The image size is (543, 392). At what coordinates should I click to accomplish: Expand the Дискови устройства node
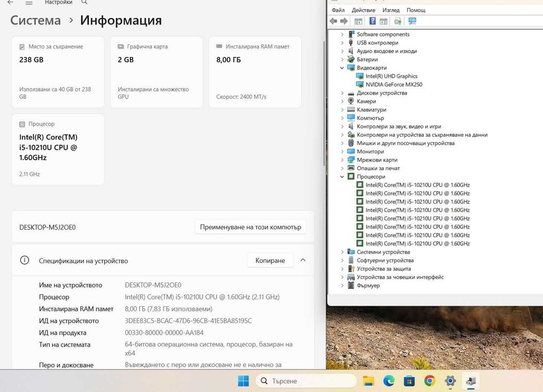342,93
